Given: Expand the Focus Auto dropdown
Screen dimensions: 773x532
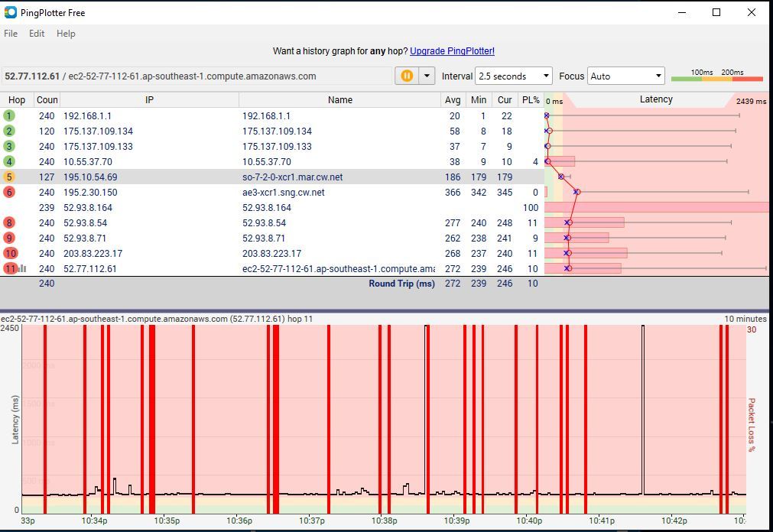Looking at the screenshot, I should (625, 76).
